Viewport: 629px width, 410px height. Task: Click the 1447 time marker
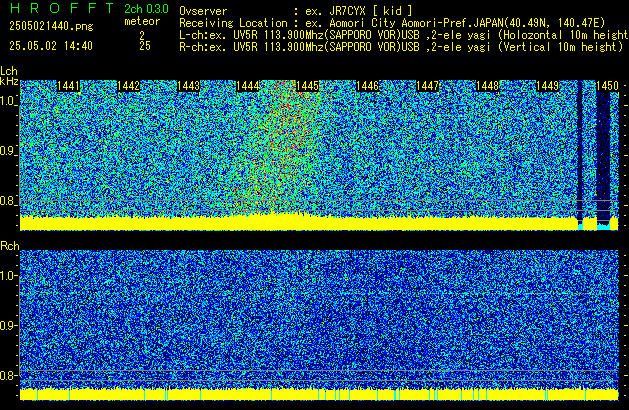[x=428, y=86]
